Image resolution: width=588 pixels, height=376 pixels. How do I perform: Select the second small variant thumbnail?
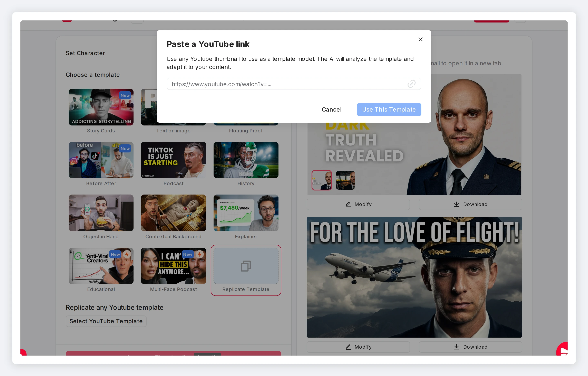tap(345, 180)
